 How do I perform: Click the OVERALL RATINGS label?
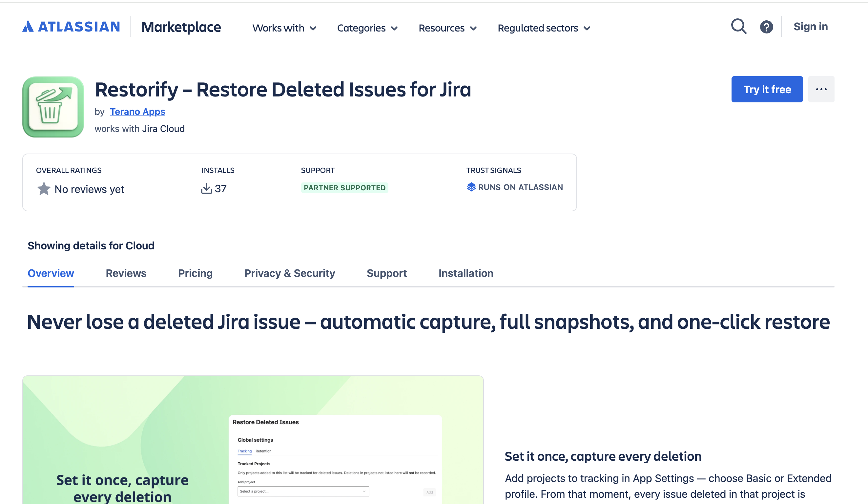tap(69, 170)
